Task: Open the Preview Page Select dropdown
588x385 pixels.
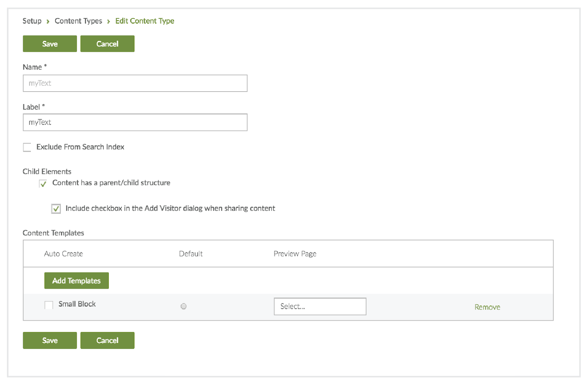Action: [320, 306]
